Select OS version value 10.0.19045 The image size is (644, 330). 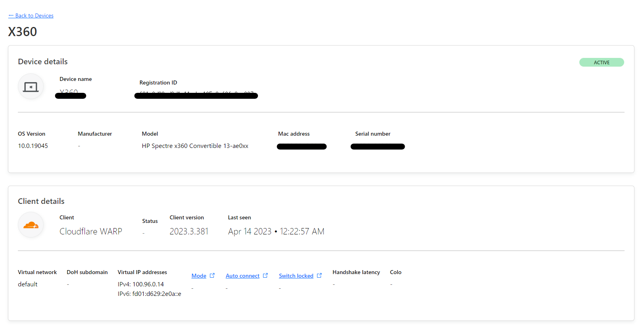[33, 146]
